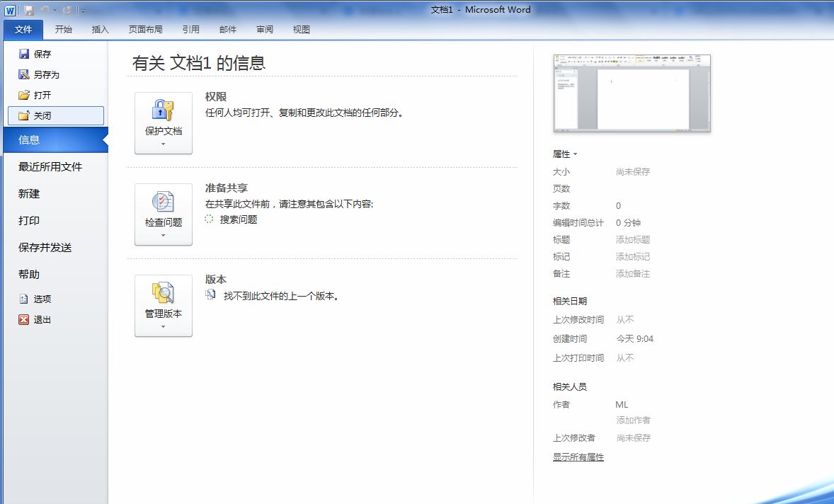Viewport: 834px width, 504px height.
Task: Switch to the 插入 ribbon tab
Action: tap(100, 30)
